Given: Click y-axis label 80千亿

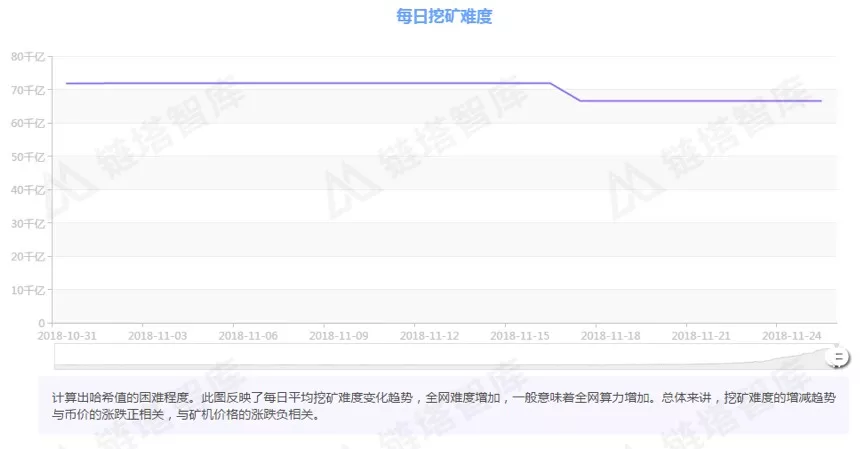Looking at the screenshot, I should 28,57.
